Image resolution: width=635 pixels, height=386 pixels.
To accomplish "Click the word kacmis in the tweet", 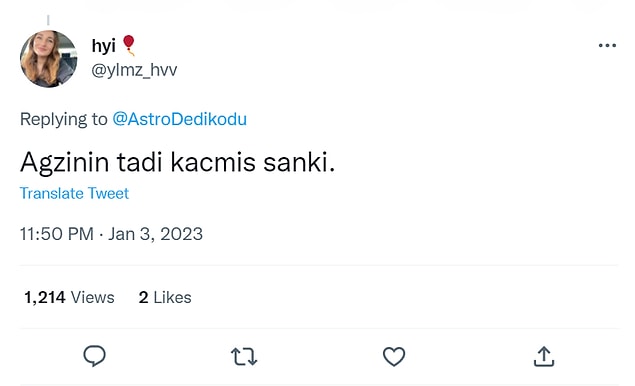I will tap(213, 162).
